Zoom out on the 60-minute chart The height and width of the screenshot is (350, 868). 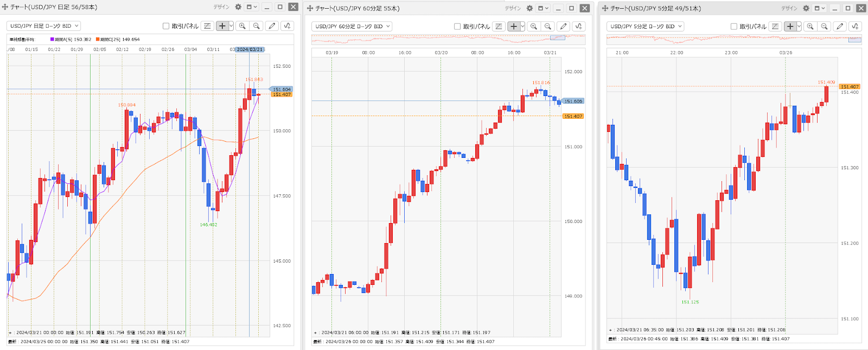pos(548,27)
